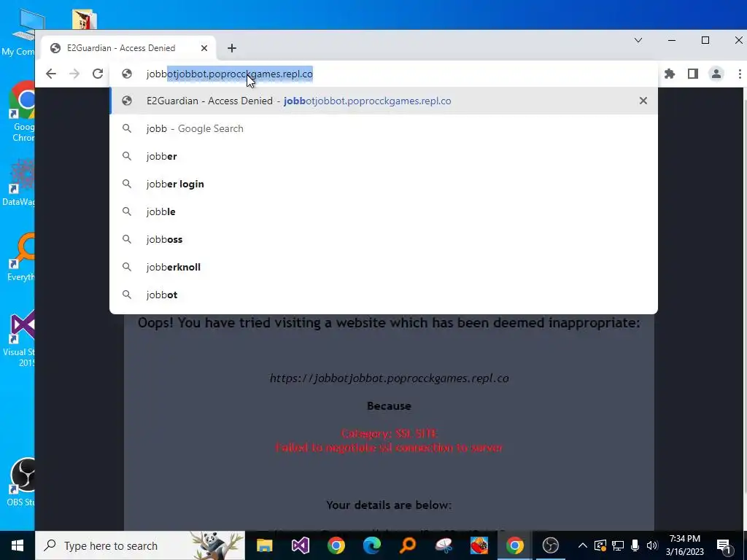
Task: Click the 'Category: SSL SITE' red text
Action: coord(390,433)
